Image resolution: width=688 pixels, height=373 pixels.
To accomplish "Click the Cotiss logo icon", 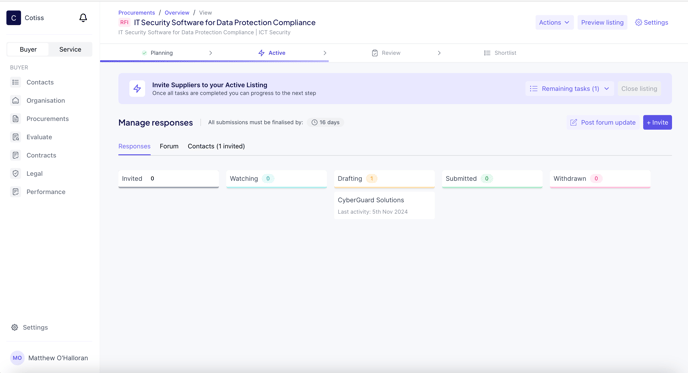I will (x=14, y=18).
